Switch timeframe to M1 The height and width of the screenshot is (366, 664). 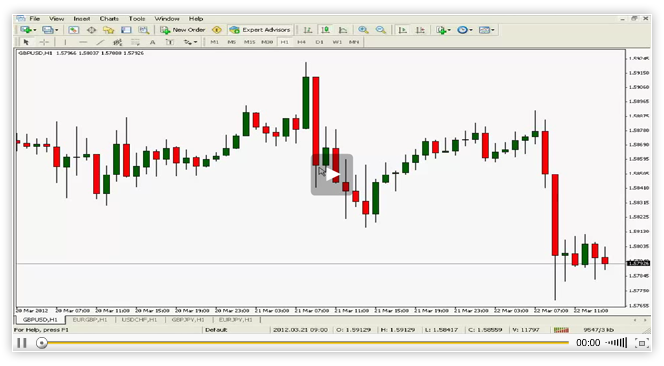click(x=215, y=42)
